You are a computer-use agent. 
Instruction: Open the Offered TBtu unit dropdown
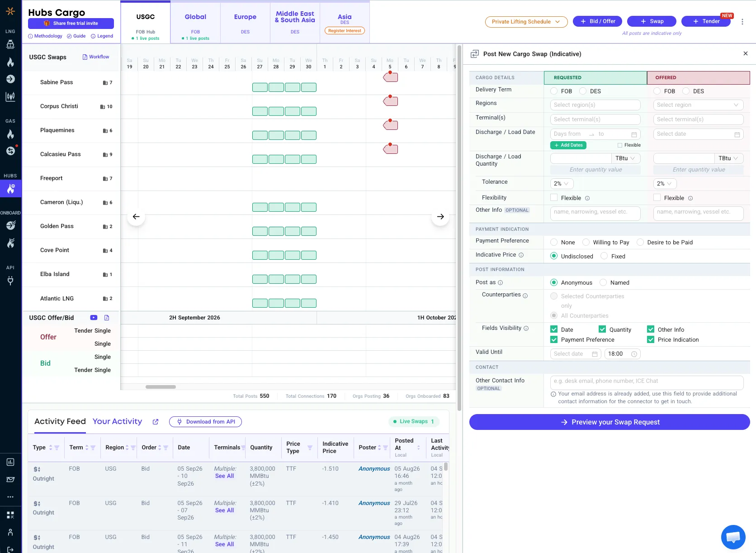click(729, 158)
